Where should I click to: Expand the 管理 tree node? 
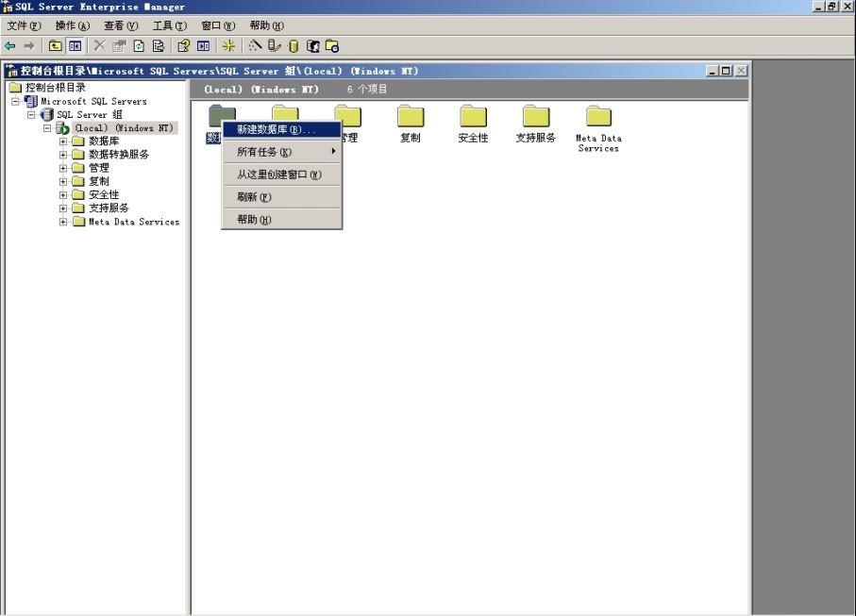click(63, 168)
